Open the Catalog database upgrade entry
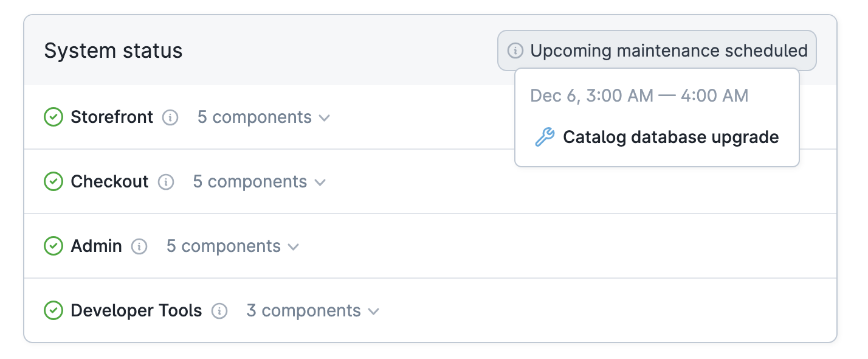868x359 pixels. pyautogui.click(x=670, y=137)
